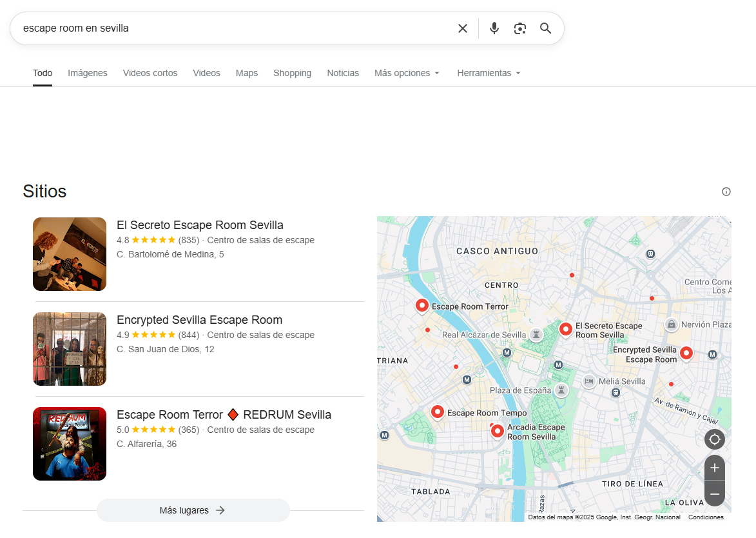
Task: Focus the search input field
Action: click(x=237, y=28)
